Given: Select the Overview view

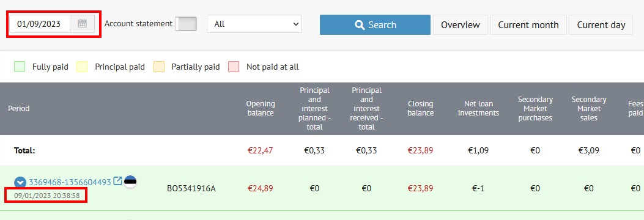Looking at the screenshot, I should (x=461, y=24).
